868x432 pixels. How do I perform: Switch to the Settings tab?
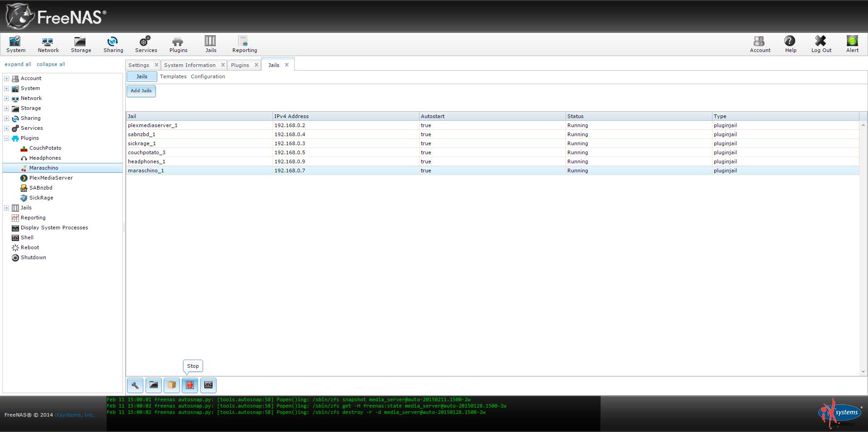pyautogui.click(x=139, y=65)
